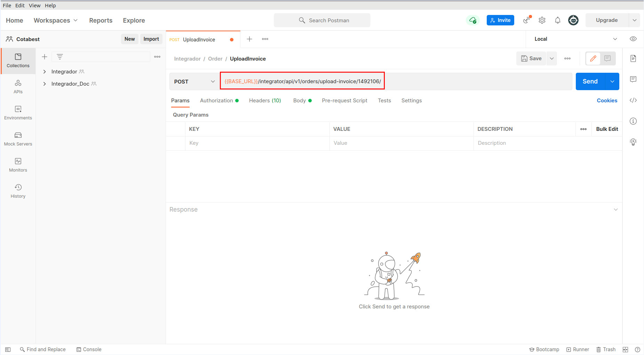
Task: Open the Edit menu
Action: 20,5
